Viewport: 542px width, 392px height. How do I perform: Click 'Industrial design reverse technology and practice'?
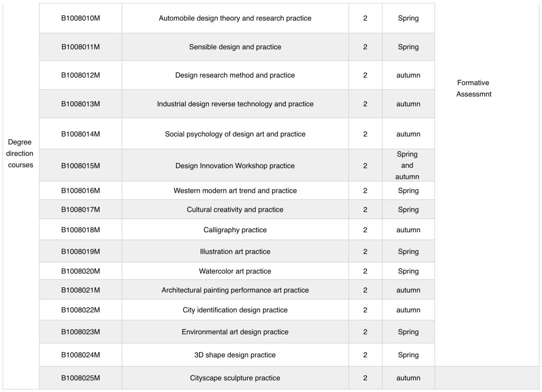pyautogui.click(x=235, y=104)
